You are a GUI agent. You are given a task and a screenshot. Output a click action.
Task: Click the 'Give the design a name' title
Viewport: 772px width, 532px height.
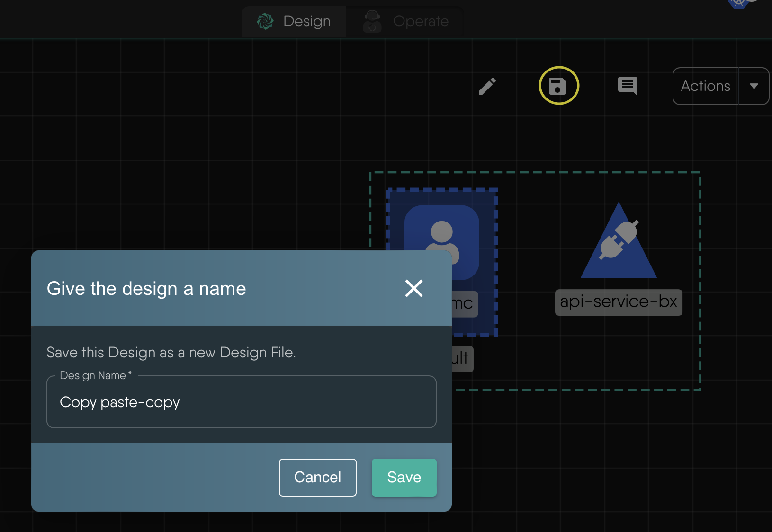click(x=146, y=289)
